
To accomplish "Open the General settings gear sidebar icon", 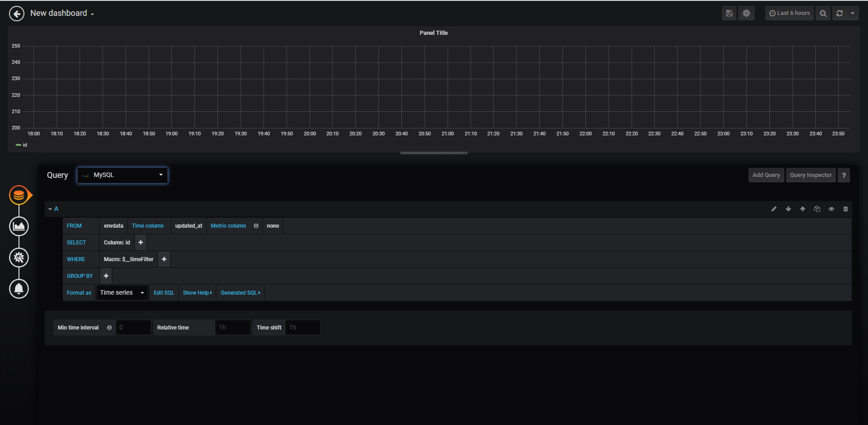I will (19, 258).
